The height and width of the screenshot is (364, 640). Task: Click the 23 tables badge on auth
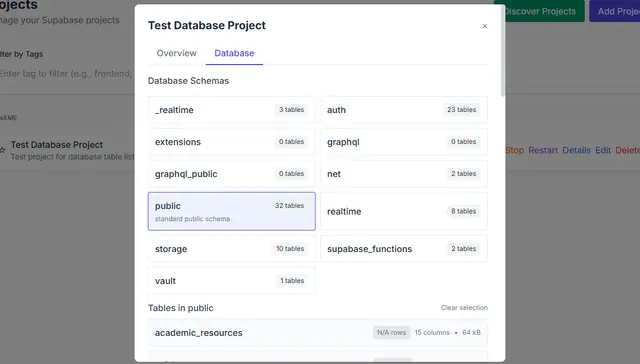tap(461, 110)
